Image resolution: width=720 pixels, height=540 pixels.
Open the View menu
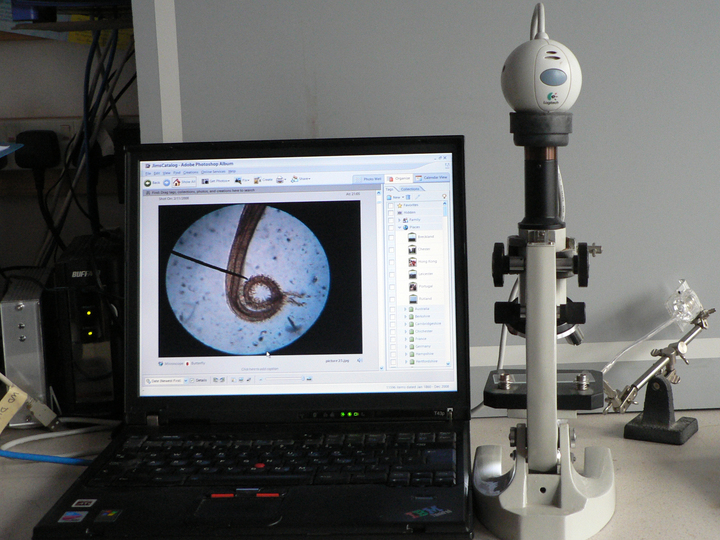[166, 173]
